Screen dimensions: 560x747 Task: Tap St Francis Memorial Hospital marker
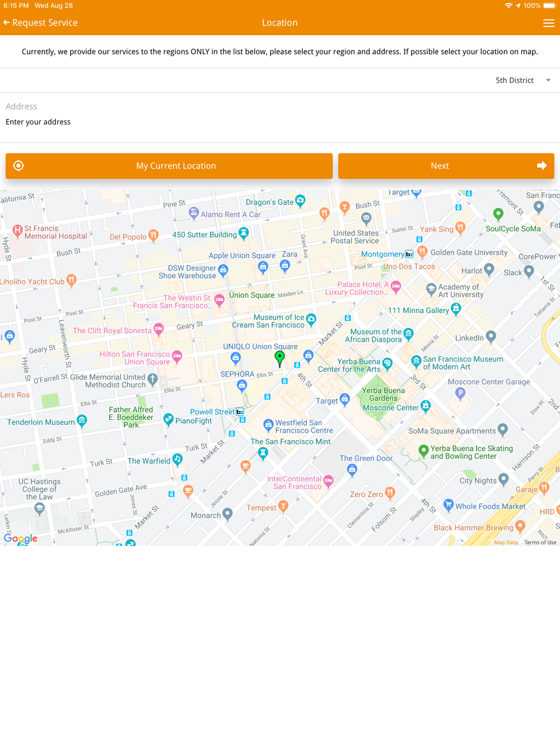tap(17, 230)
